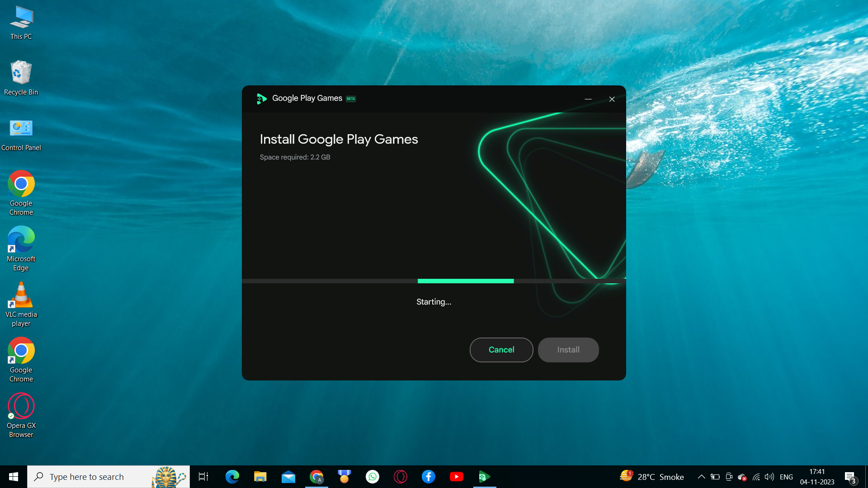
Task: Click the Windows Start menu button
Action: point(13,476)
